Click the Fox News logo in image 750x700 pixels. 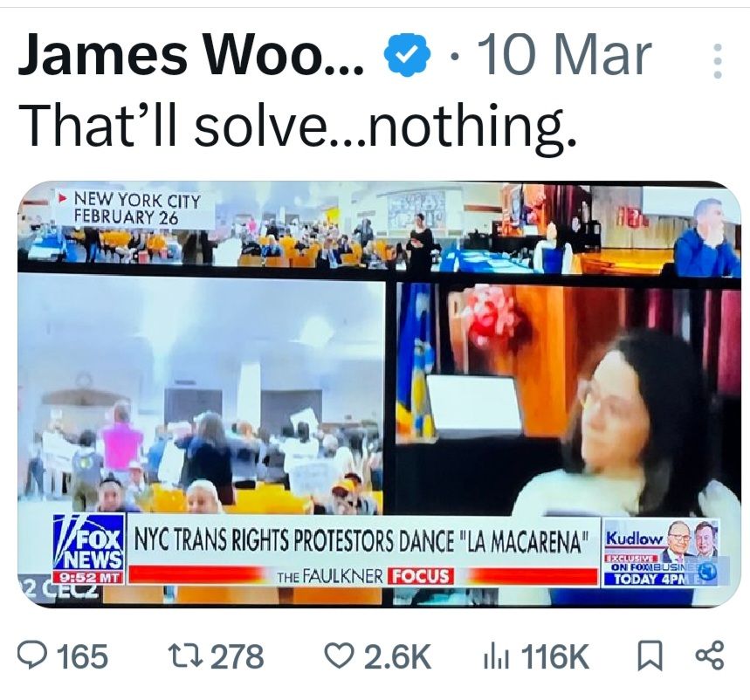click(89, 549)
